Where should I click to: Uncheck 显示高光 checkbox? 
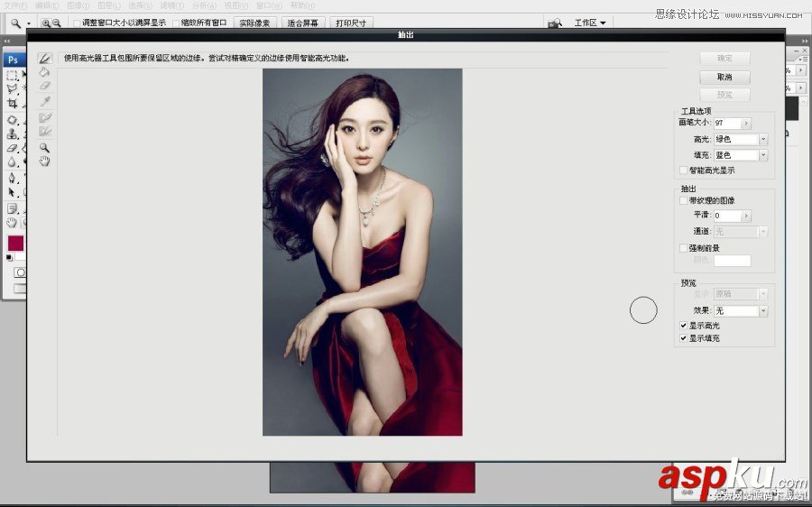coord(683,326)
